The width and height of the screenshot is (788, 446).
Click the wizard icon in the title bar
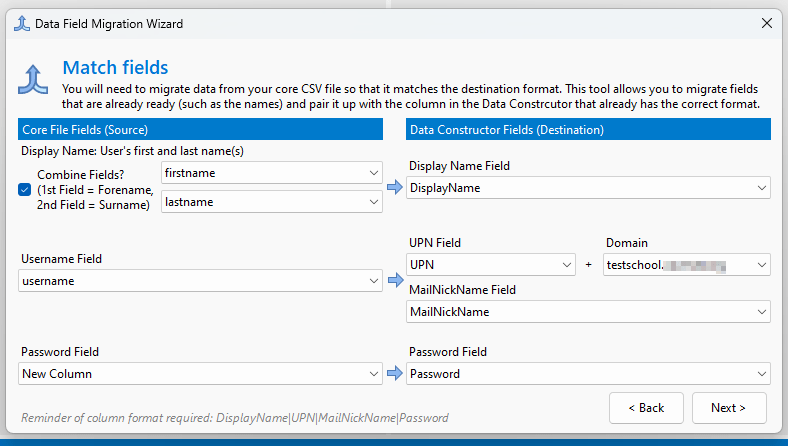pos(20,22)
